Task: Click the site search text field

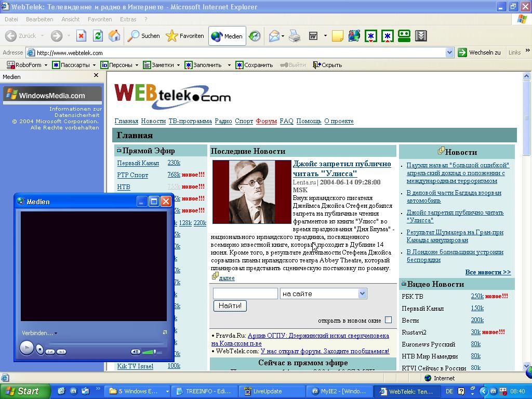Action: click(x=245, y=294)
